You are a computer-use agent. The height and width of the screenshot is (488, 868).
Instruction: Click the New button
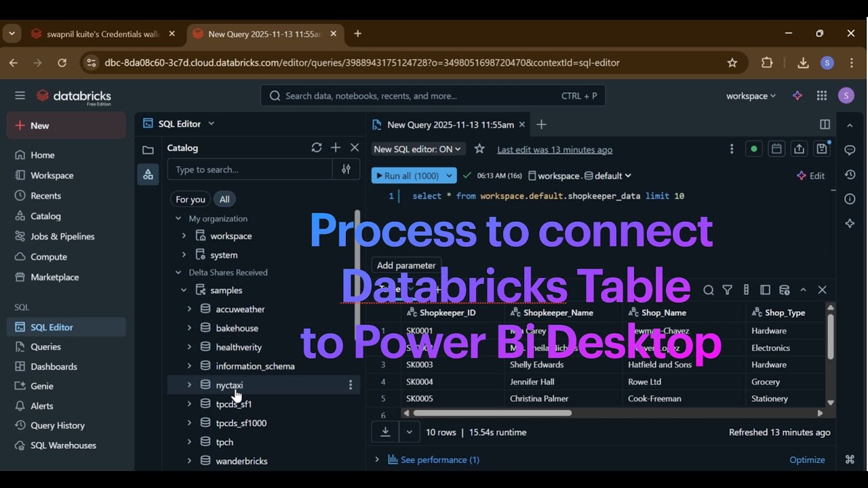tap(66, 125)
